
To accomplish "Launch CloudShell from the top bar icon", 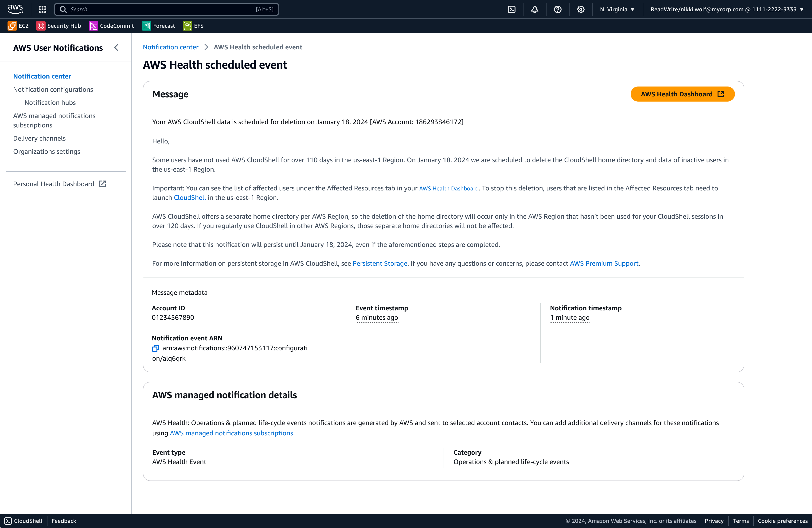I will [x=511, y=9].
